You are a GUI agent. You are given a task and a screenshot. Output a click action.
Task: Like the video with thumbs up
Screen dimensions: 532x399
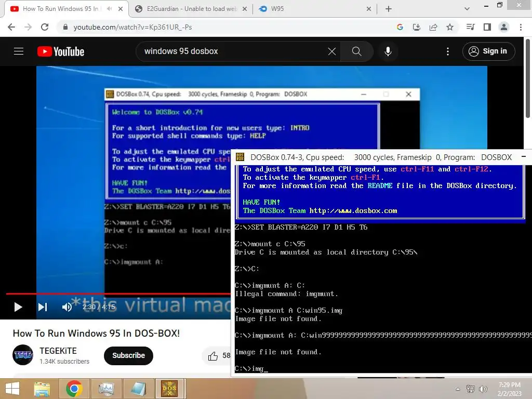[213, 356]
